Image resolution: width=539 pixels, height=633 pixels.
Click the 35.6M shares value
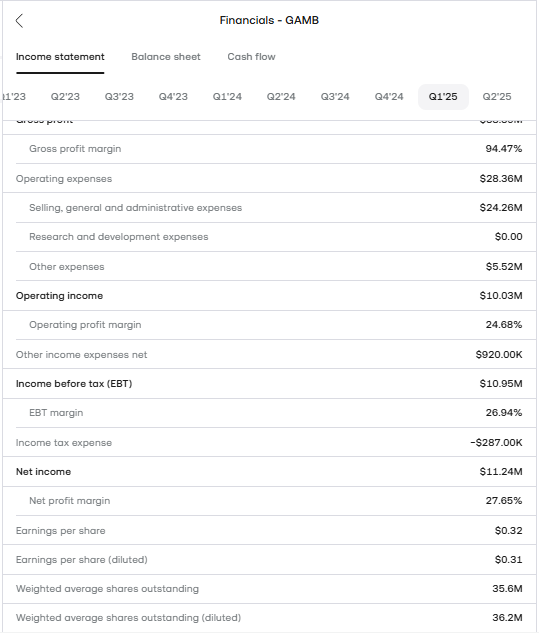click(x=508, y=589)
